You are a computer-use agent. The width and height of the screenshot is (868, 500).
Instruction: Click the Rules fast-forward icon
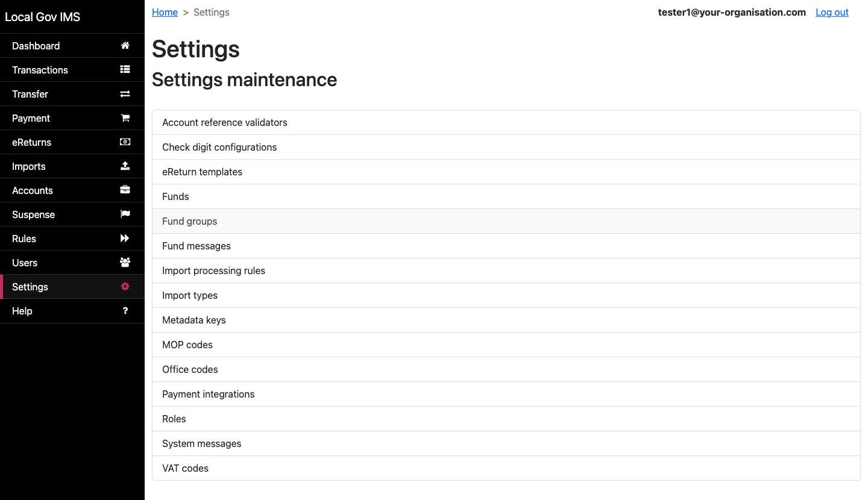tap(125, 238)
